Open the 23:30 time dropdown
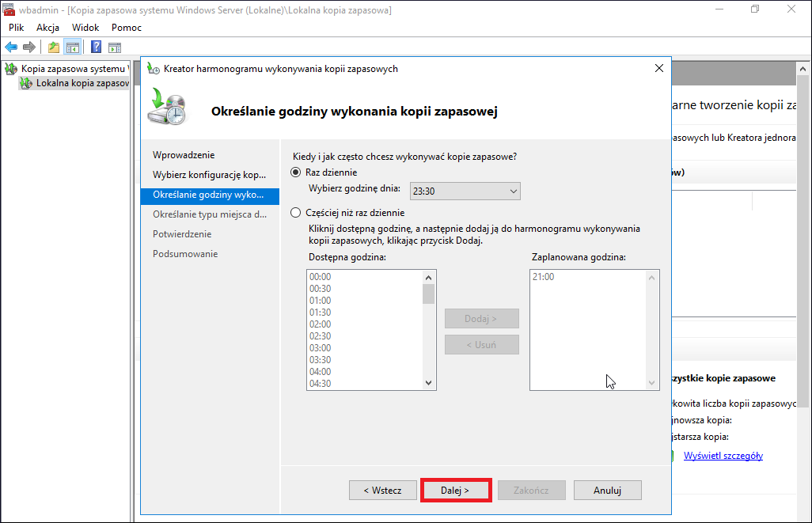This screenshot has height=523, width=812. coord(465,191)
